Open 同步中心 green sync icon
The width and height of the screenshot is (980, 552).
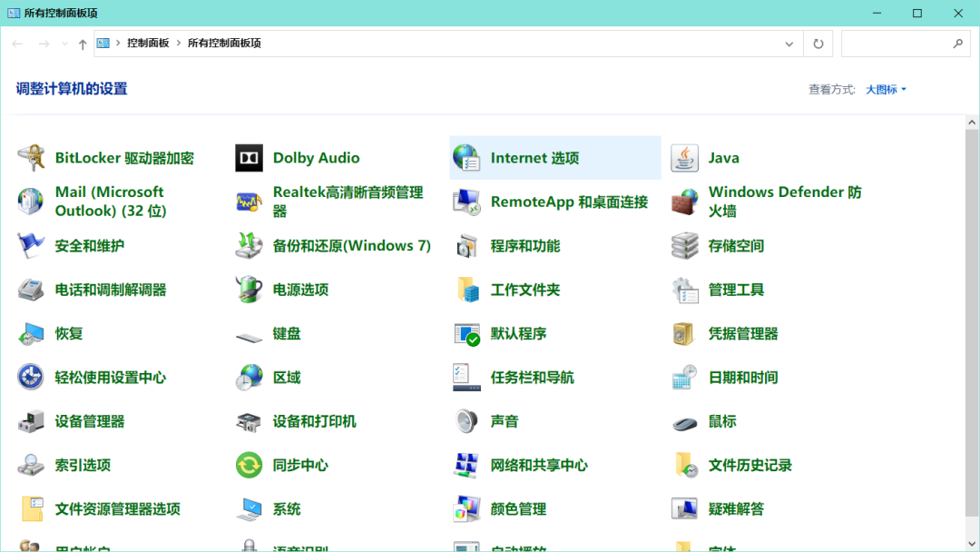coord(249,465)
